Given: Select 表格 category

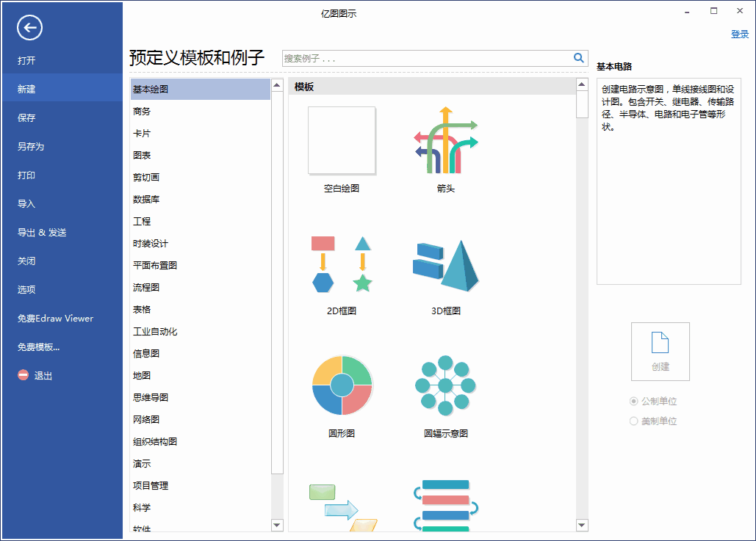Looking at the screenshot, I should point(200,309).
